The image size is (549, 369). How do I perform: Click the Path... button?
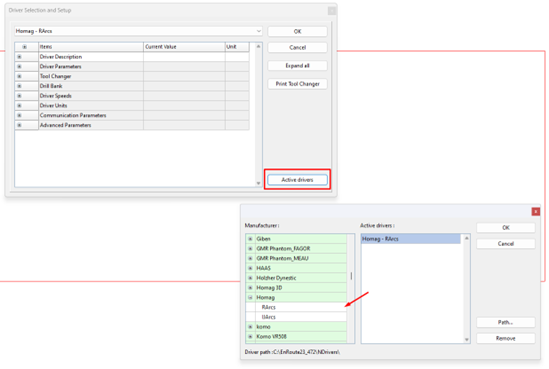506,322
